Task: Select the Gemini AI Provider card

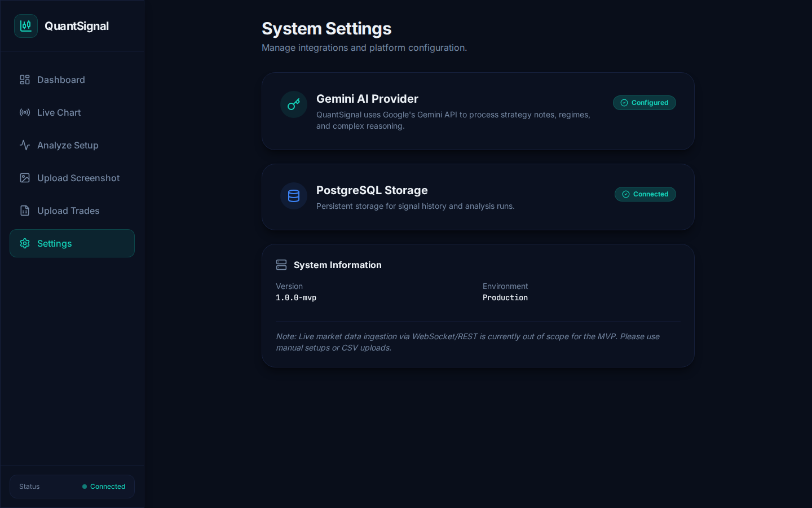Action: [478, 111]
